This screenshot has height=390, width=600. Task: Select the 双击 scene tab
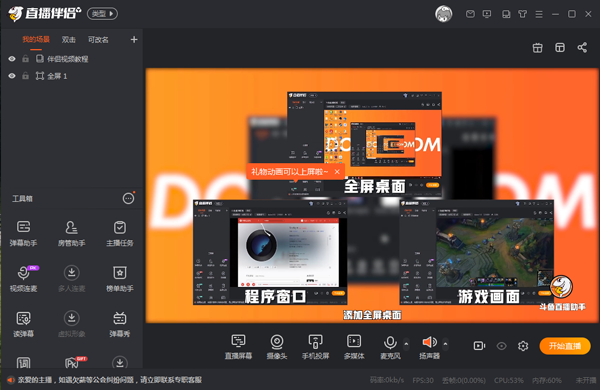69,39
